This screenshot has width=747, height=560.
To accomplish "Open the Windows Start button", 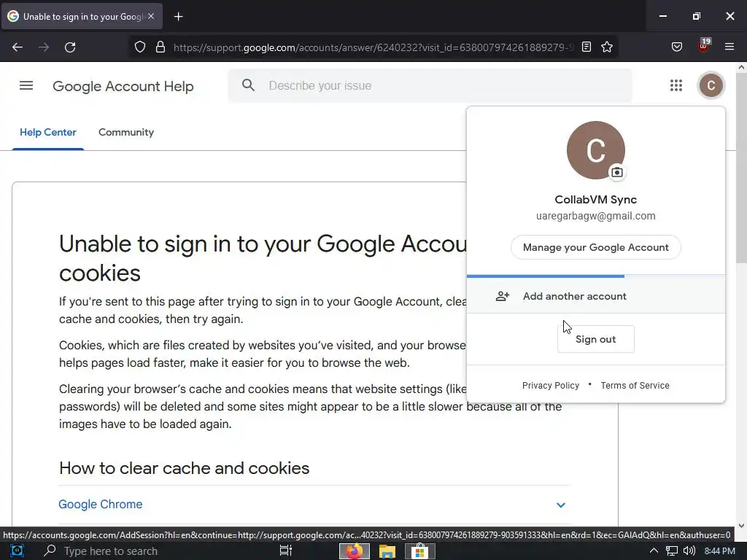I will (18, 551).
